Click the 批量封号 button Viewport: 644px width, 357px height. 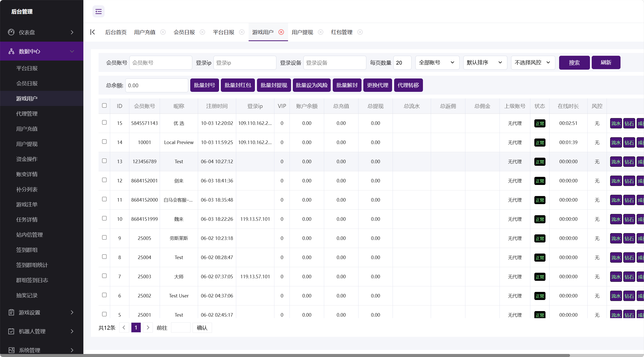[204, 85]
